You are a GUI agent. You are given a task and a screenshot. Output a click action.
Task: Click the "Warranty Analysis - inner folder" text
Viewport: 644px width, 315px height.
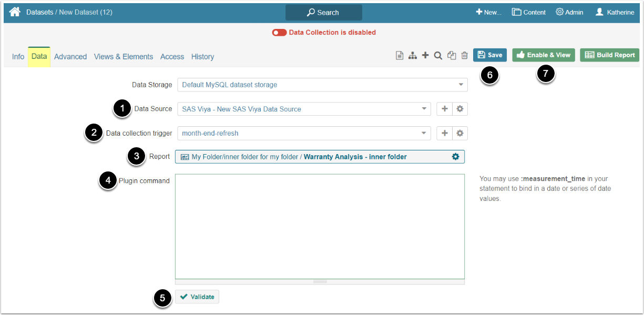[355, 157]
